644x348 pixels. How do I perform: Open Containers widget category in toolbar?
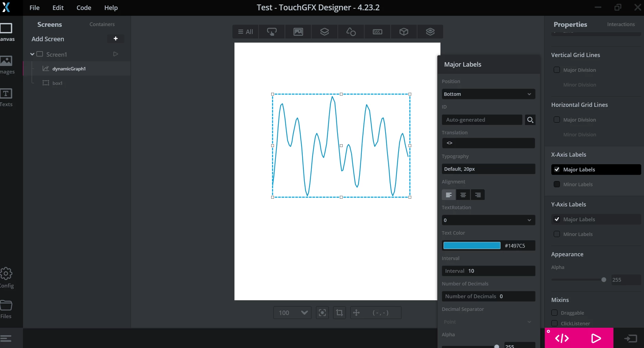[325, 32]
